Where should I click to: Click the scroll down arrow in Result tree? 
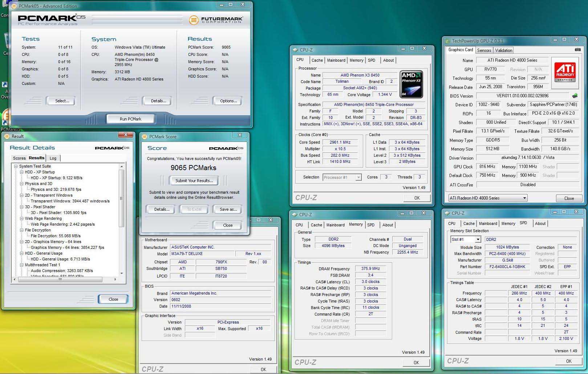pyautogui.click(x=121, y=273)
